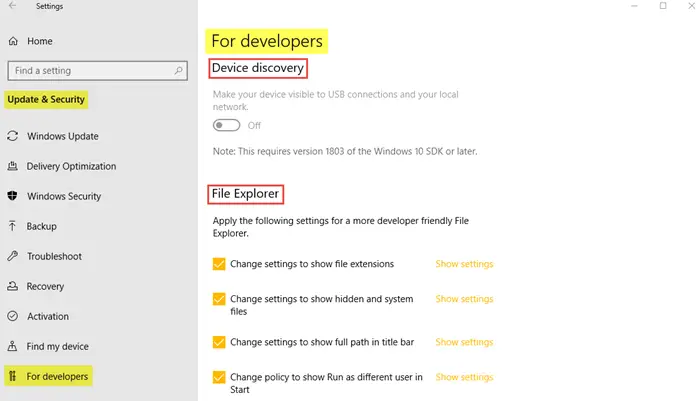The height and width of the screenshot is (401, 700).
Task: Toggle Device discovery switch on
Action: tap(226, 125)
